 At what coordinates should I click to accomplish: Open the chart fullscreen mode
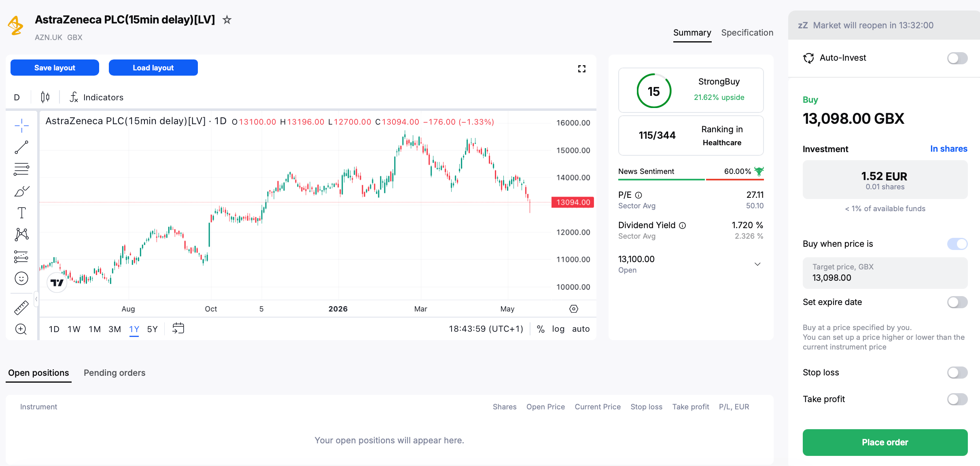coord(581,69)
